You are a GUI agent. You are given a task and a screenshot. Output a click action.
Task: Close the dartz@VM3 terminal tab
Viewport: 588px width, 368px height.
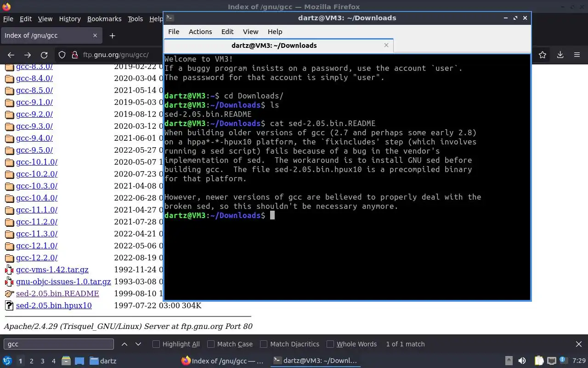pyautogui.click(x=386, y=45)
